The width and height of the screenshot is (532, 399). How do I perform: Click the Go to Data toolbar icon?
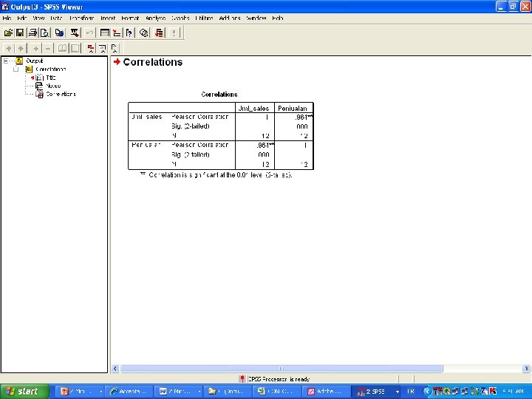coord(105,33)
